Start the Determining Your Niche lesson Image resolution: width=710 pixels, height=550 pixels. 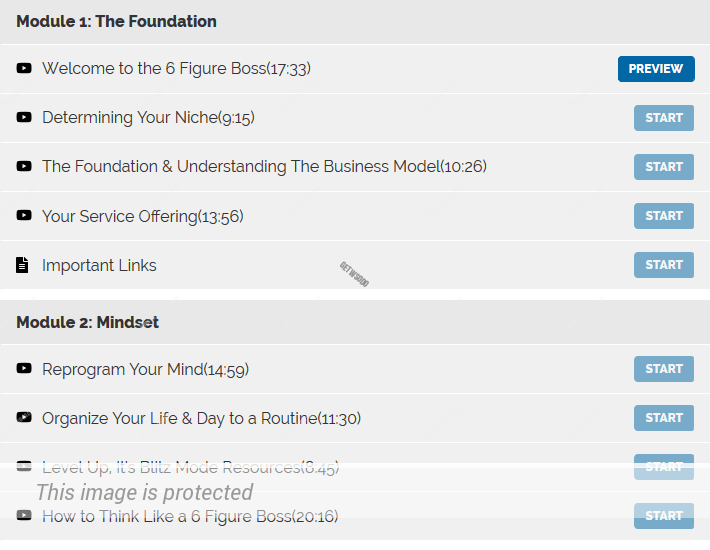pos(663,118)
